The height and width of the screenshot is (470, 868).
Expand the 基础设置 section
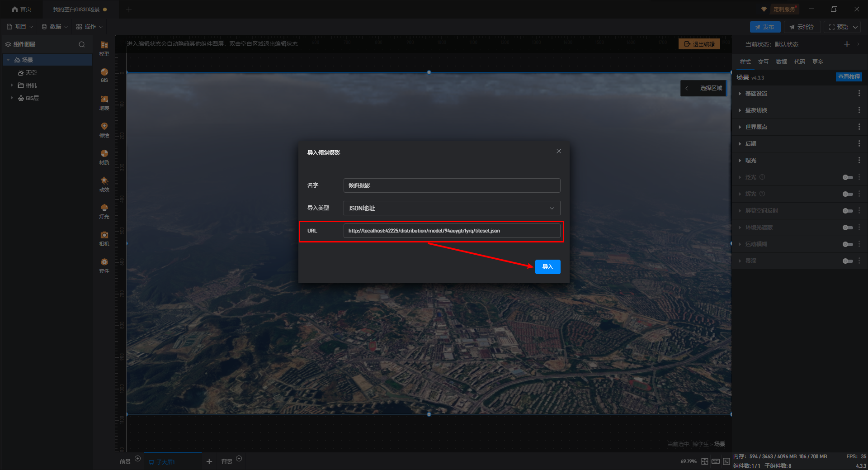pos(756,94)
